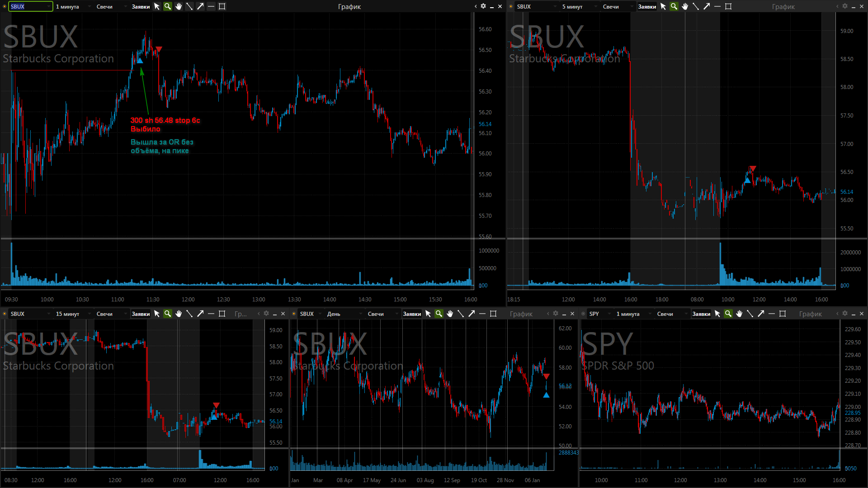Activate the zoom magnifier in the SPY chart
868x488 pixels.
coord(728,314)
